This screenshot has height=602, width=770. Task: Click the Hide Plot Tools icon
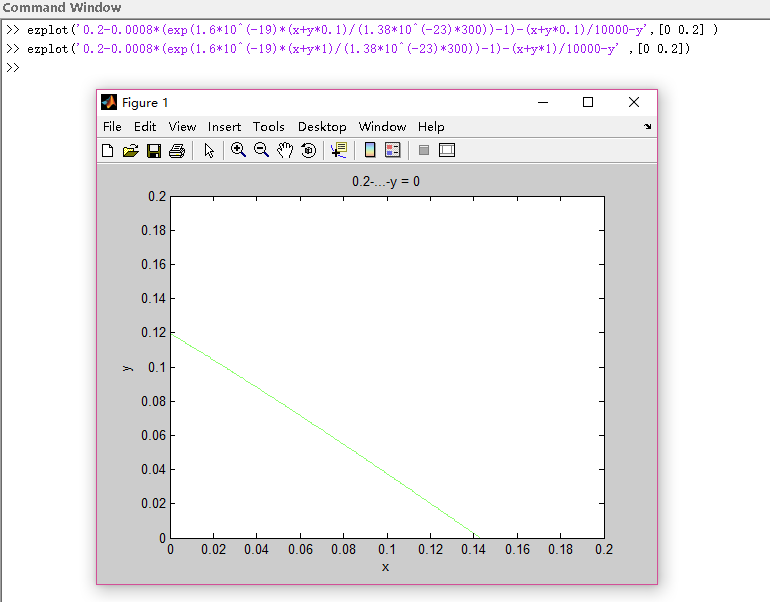tap(424, 150)
